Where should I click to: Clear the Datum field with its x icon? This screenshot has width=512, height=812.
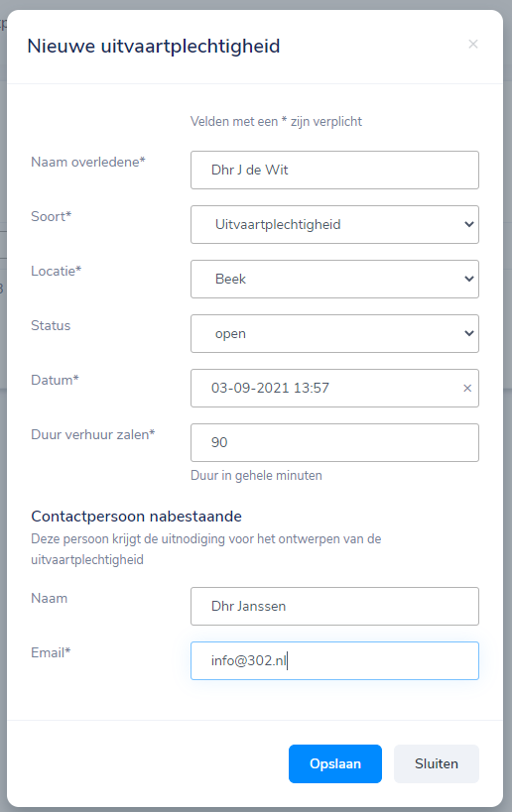467,388
